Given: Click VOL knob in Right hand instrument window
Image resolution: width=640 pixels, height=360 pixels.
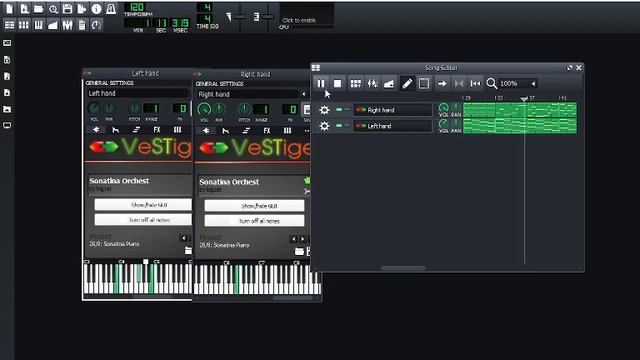Looking at the screenshot, I should (204, 109).
